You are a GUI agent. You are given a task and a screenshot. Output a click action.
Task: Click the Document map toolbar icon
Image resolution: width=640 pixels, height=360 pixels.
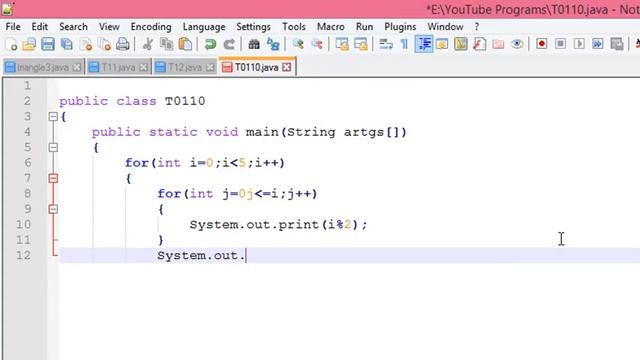(461, 44)
